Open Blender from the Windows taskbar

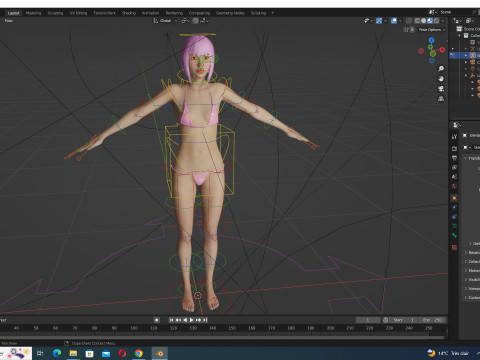pos(160,353)
